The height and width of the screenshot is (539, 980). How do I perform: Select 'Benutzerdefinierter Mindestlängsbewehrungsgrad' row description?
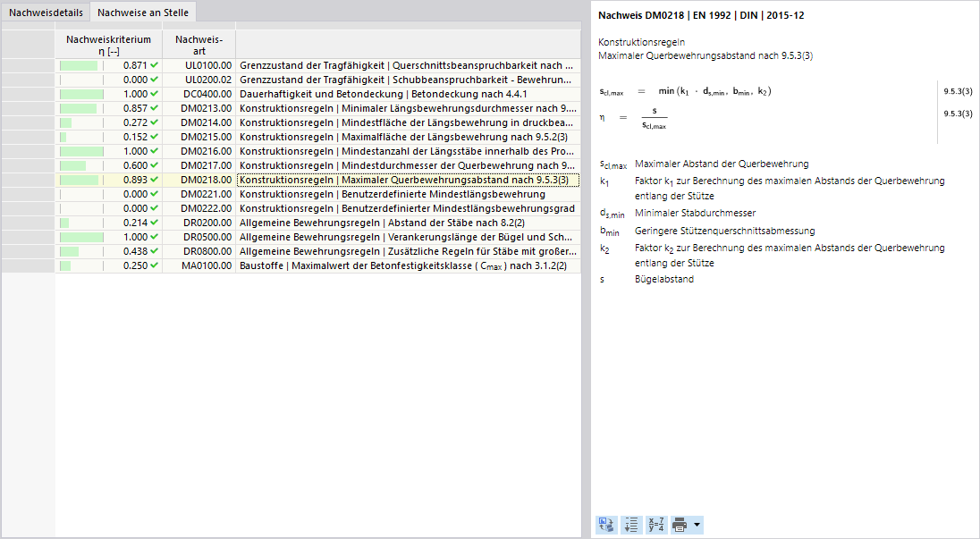click(x=407, y=208)
